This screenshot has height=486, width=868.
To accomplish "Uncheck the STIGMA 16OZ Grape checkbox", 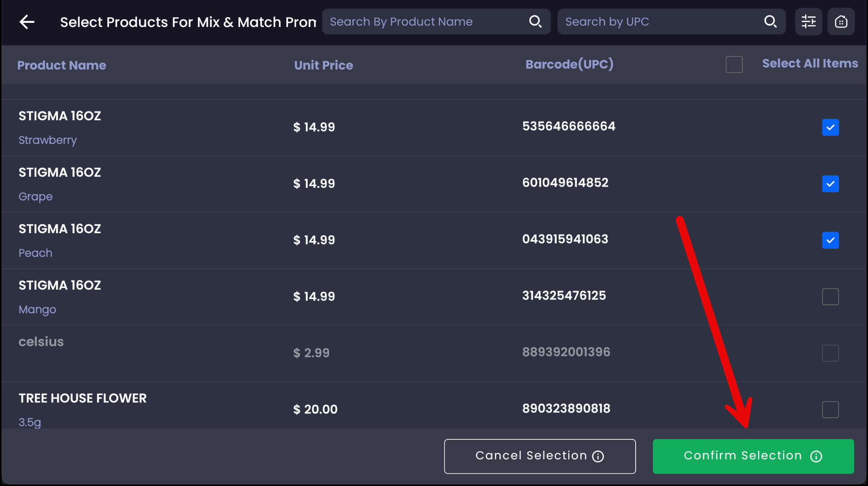I will [x=830, y=184].
